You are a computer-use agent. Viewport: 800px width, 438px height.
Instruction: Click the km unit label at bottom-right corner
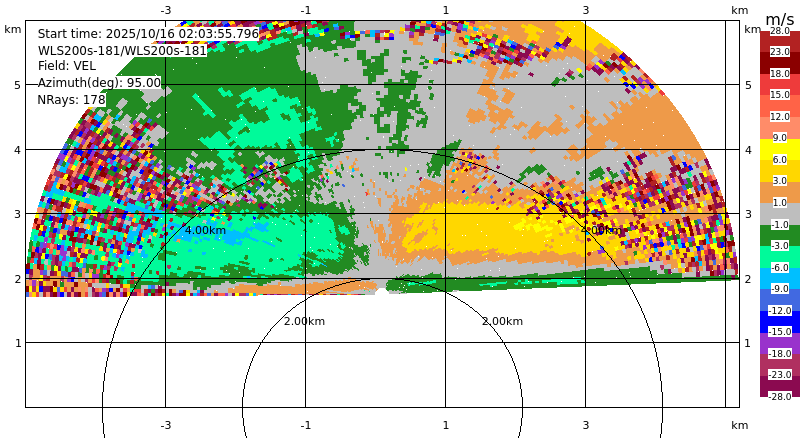pos(739,425)
